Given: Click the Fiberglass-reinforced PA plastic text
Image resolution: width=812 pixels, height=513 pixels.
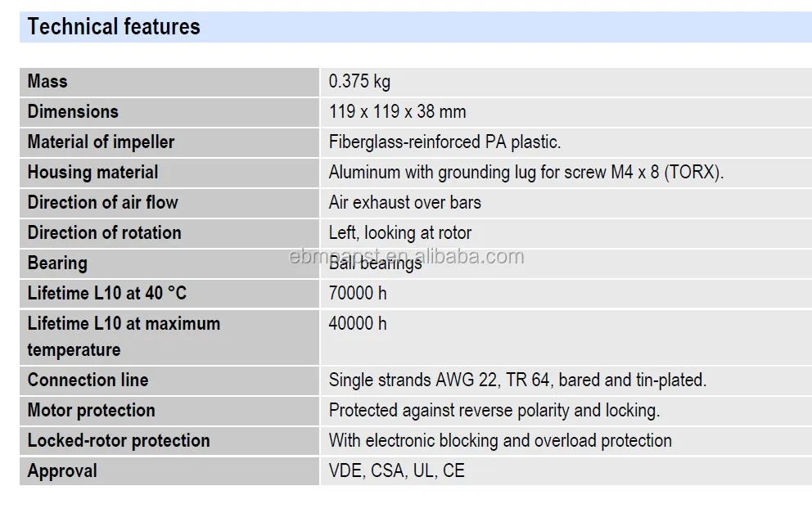Looking at the screenshot, I should pos(444,142).
